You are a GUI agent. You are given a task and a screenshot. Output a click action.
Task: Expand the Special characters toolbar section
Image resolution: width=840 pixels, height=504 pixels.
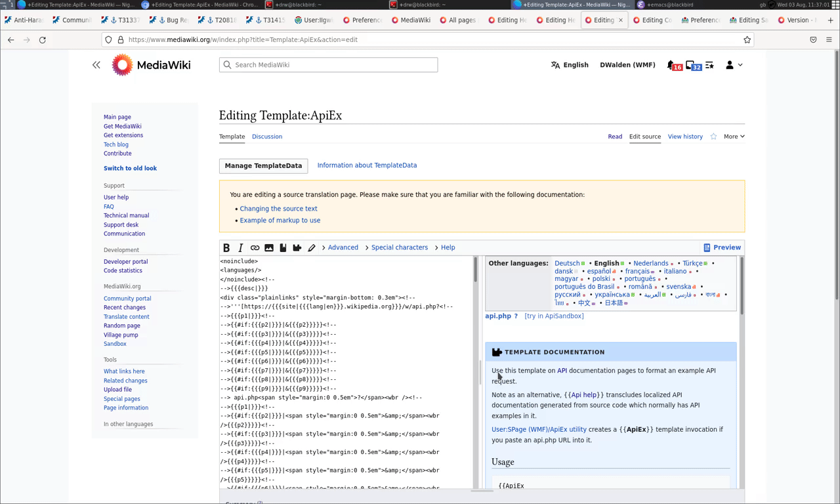tap(396, 247)
